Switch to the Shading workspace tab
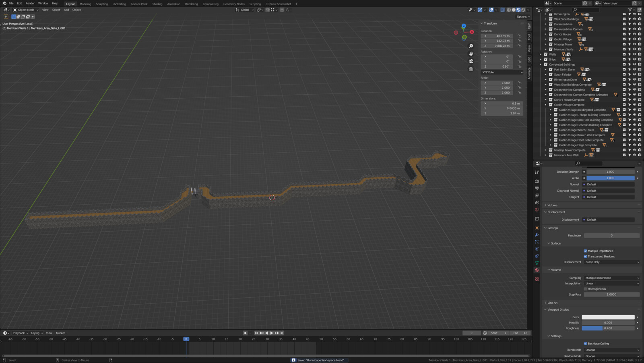 pos(157,4)
